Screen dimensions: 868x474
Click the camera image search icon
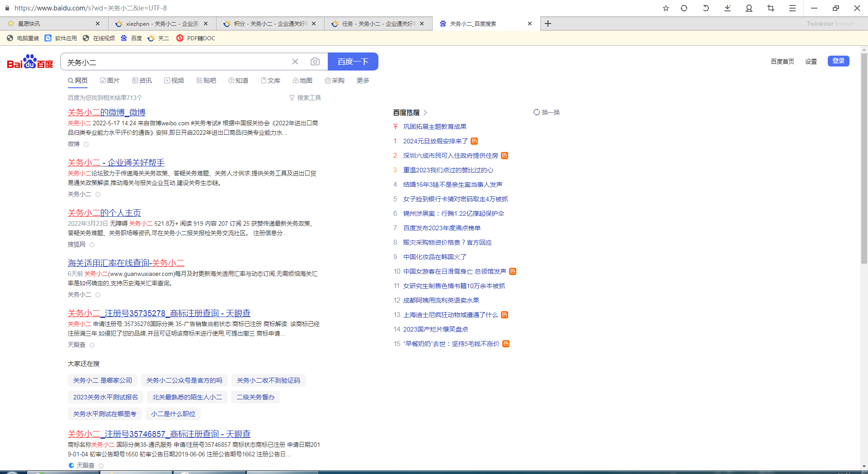pos(315,62)
